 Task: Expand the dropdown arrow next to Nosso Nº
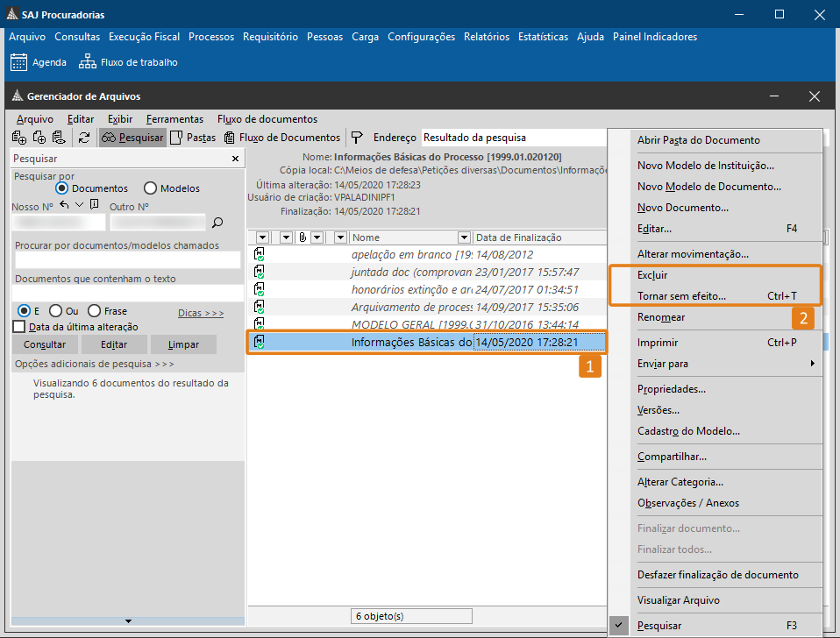(80, 205)
